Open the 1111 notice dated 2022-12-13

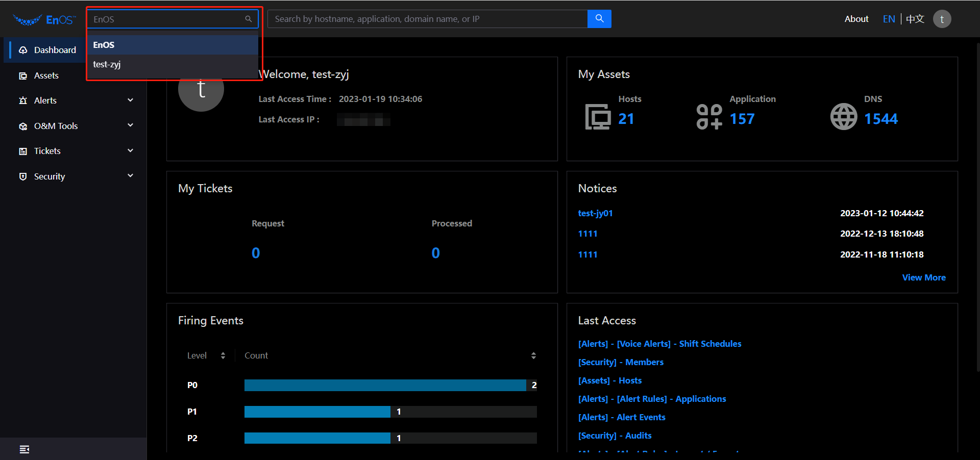pyautogui.click(x=587, y=234)
